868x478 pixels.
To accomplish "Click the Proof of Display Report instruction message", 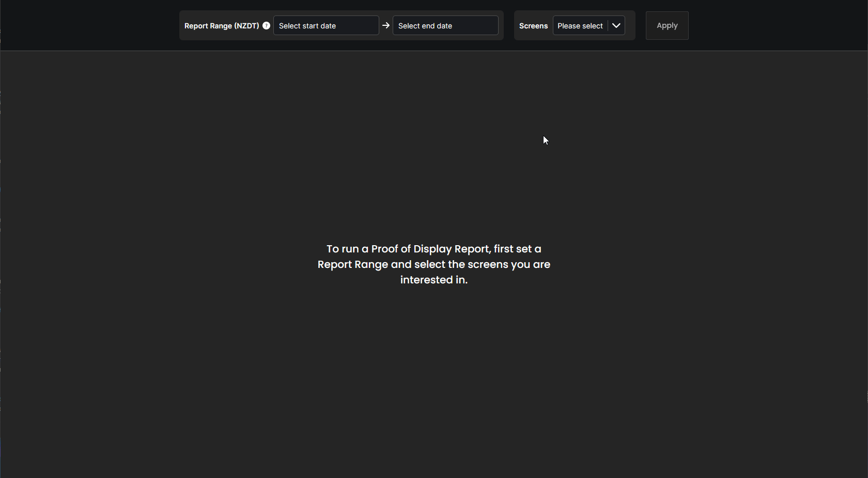I will (x=434, y=264).
